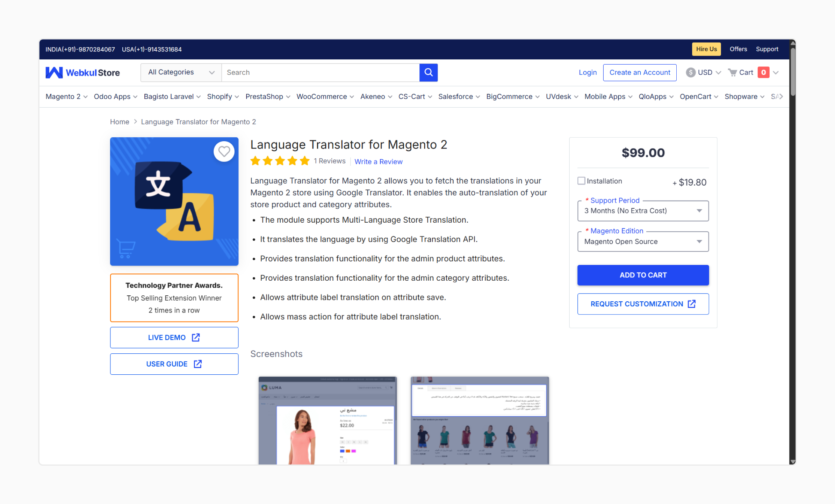Expand the Bagisto Laravel menu

pyautogui.click(x=172, y=96)
